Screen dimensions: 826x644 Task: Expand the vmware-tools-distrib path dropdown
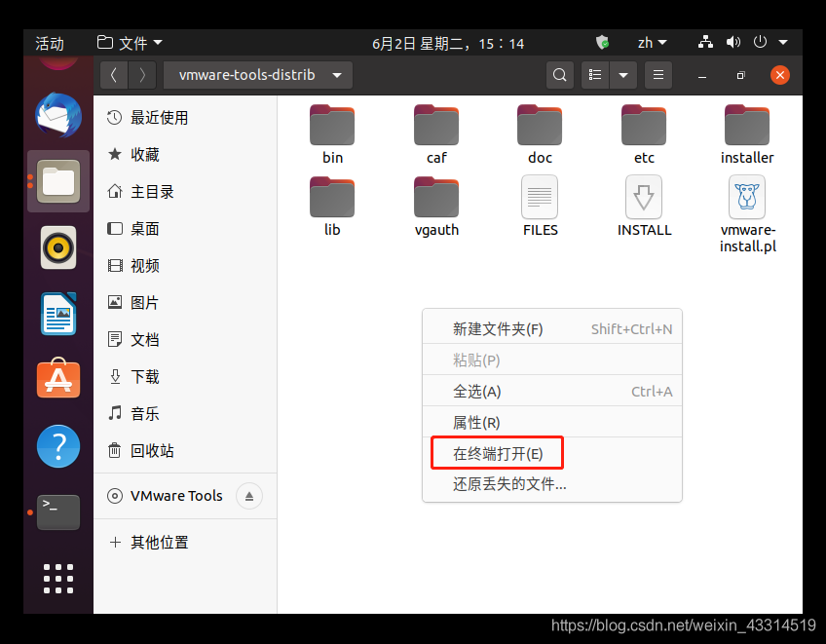click(337, 75)
